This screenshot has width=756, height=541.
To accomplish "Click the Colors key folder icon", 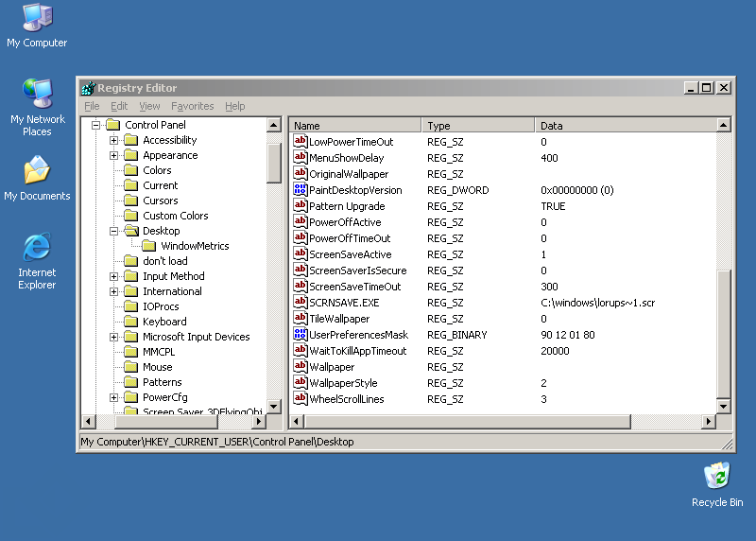I will (x=131, y=170).
